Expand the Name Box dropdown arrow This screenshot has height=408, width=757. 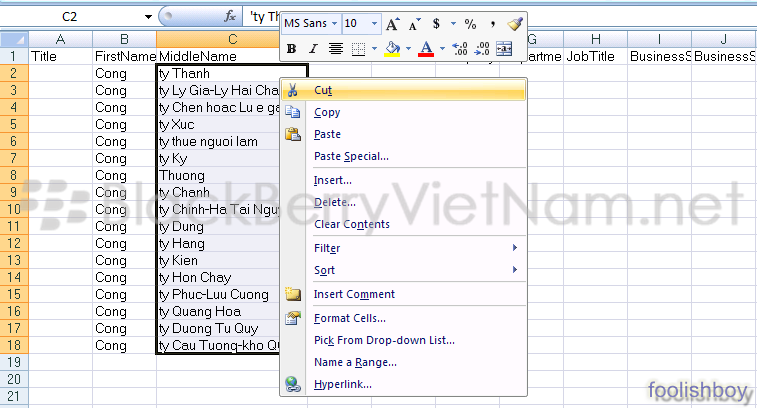pos(148,17)
